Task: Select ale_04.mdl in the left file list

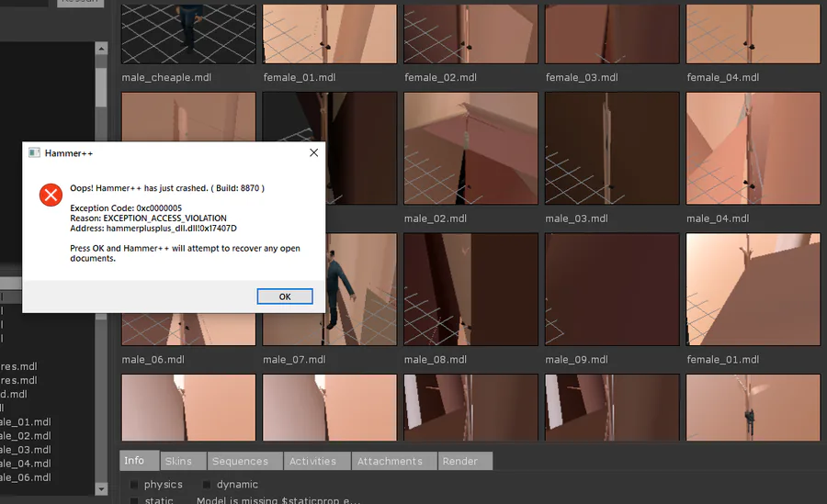Action: [x=26, y=464]
